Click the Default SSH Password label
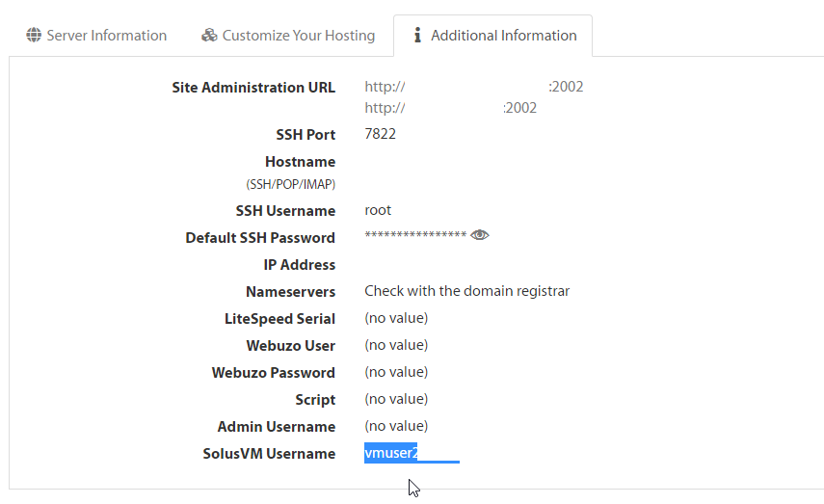This screenshot has width=824, height=504. click(260, 238)
